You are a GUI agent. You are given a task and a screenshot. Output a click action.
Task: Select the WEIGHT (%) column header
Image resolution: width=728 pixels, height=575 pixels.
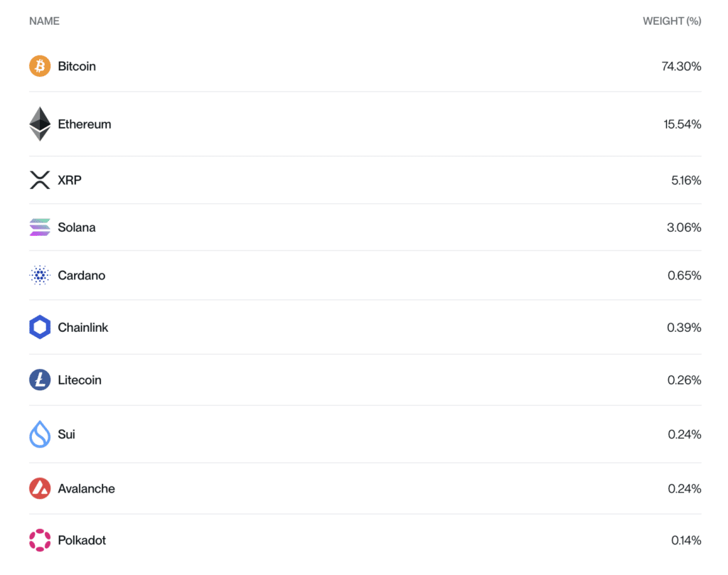(x=672, y=21)
